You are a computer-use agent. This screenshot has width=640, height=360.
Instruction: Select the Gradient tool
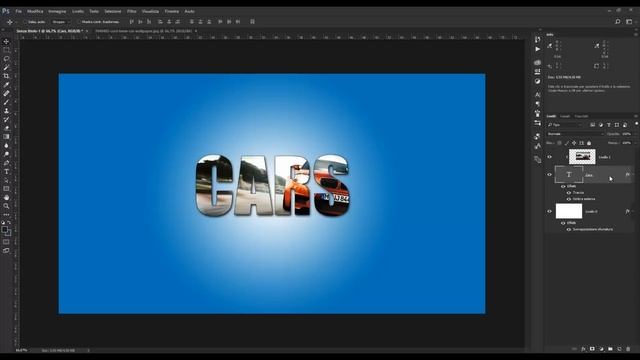coord(6,137)
